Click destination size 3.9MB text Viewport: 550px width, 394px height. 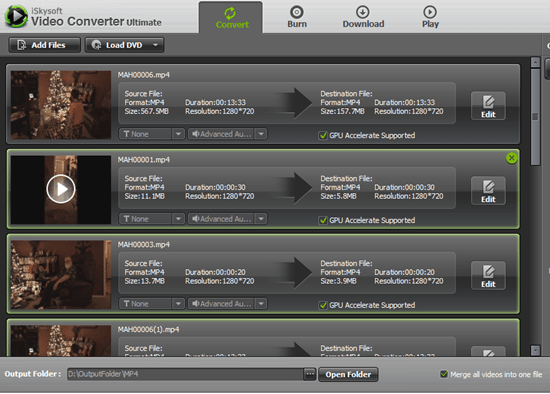[x=338, y=281]
